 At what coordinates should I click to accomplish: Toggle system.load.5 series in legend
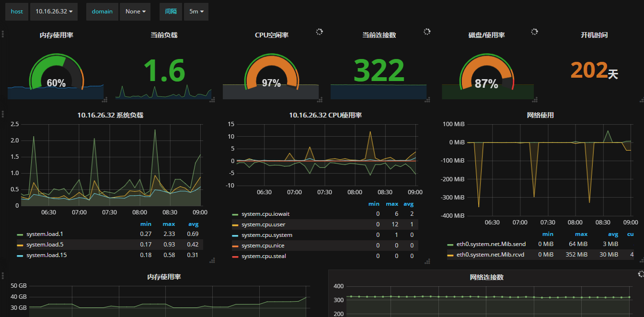click(x=45, y=245)
